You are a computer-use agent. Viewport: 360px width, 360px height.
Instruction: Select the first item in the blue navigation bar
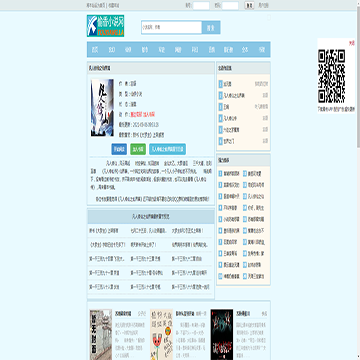(x=95, y=50)
